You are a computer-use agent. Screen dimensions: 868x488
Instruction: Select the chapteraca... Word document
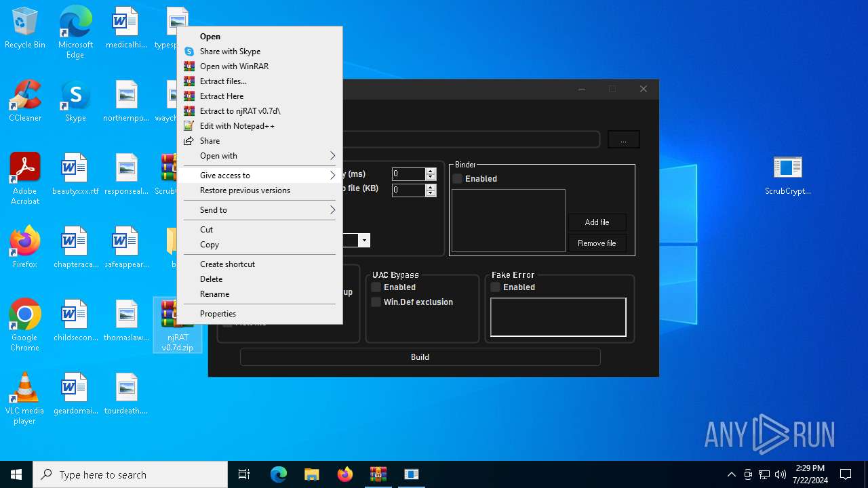[75, 248]
